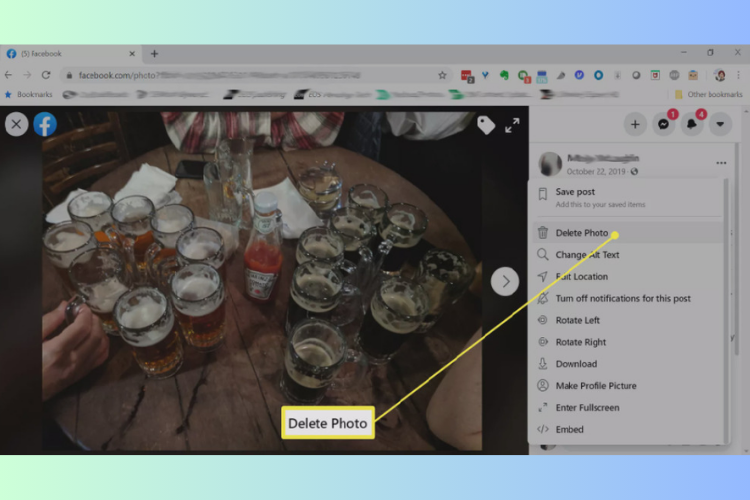Select Download from the menu
This screenshot has height=500, width=750.
[627, 364]
